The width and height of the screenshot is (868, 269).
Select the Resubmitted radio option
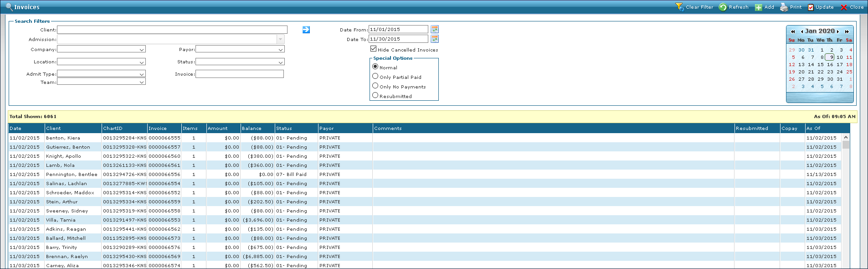(x=375, y=95)
